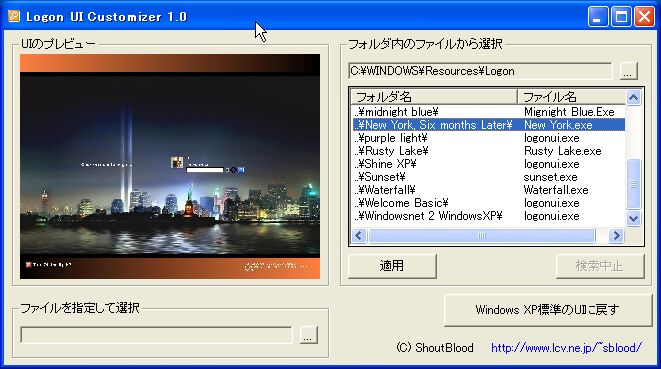The width and height of the screenshot is (661, 369).
Task: Open the www.lcv.ne.jp/~sblood link
Action: click(x=566, y=347)
